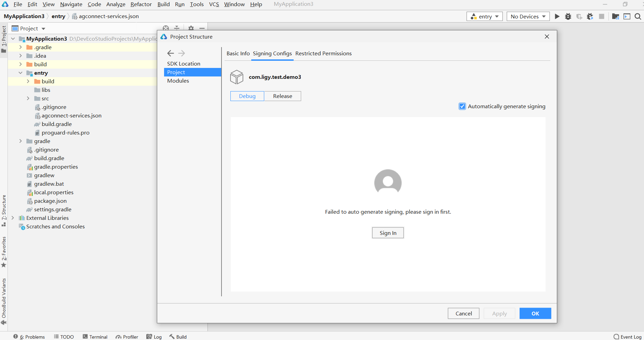Open the File menu

click(x=18, y=4)
